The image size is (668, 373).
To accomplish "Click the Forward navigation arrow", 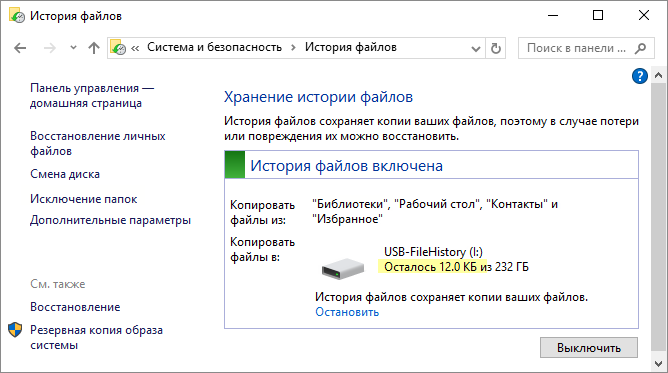I will tap(50, 48).
